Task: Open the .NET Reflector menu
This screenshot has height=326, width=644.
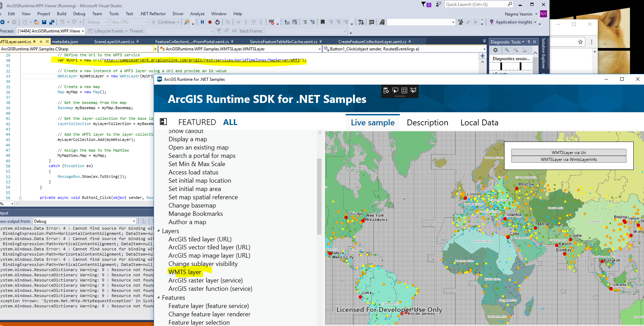Action: click(153, 14)
